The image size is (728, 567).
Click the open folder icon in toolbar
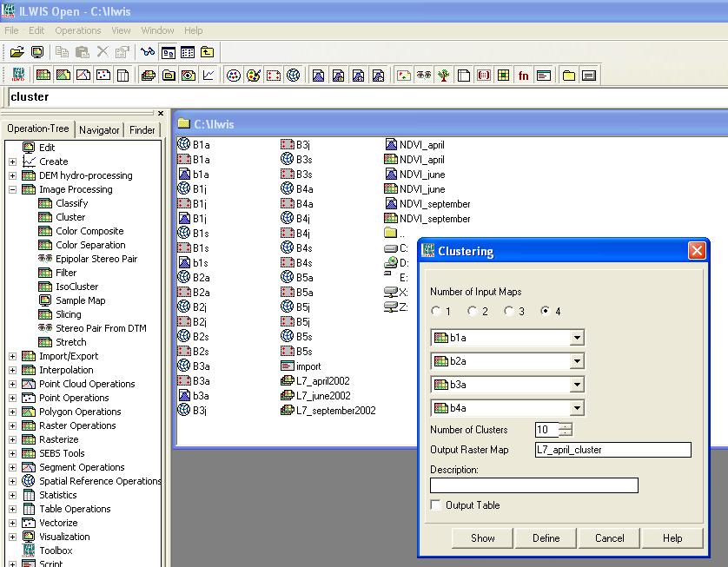pyautogui.click(x=17, y=53)
